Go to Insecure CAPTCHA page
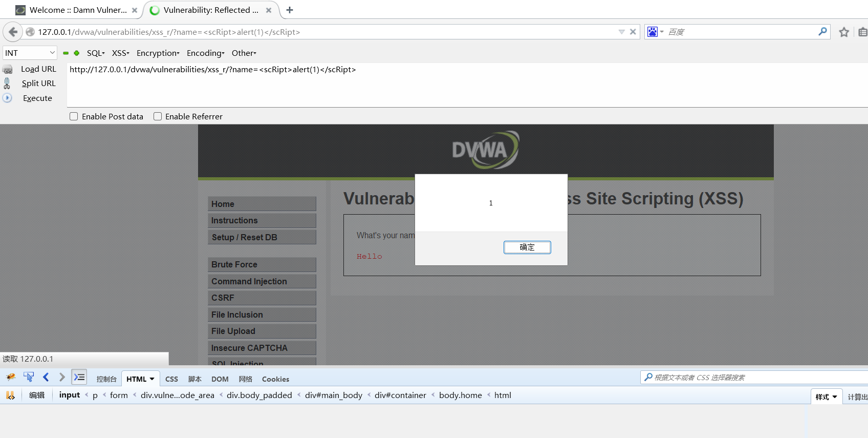Image resolution: width=868 pixels, height=438 pixels. 262,348
